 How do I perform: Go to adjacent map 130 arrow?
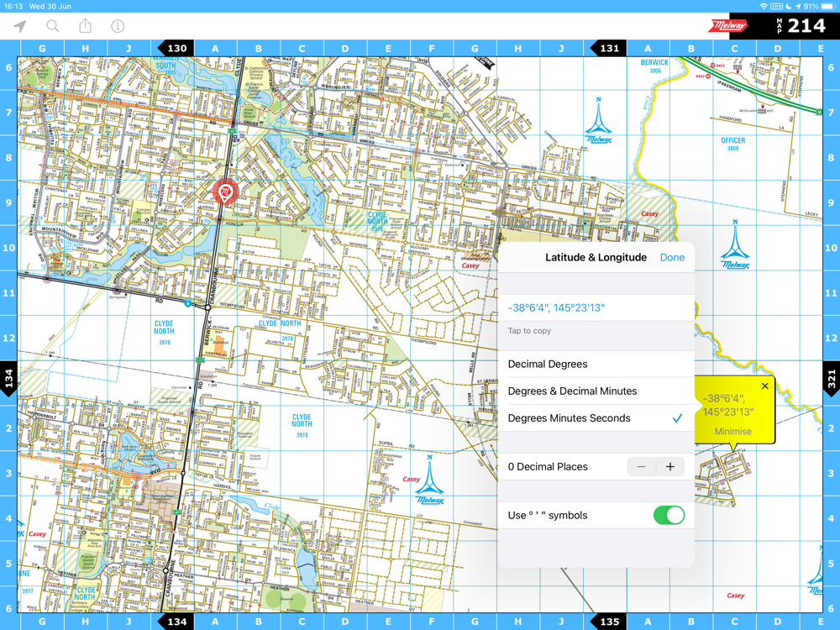point(172,48)
